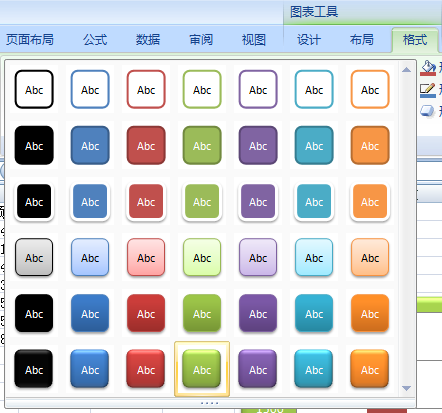This screenshot has width=442, height=413.
Task: Apply the light blue gradient shape style
Action: (90, 257)
